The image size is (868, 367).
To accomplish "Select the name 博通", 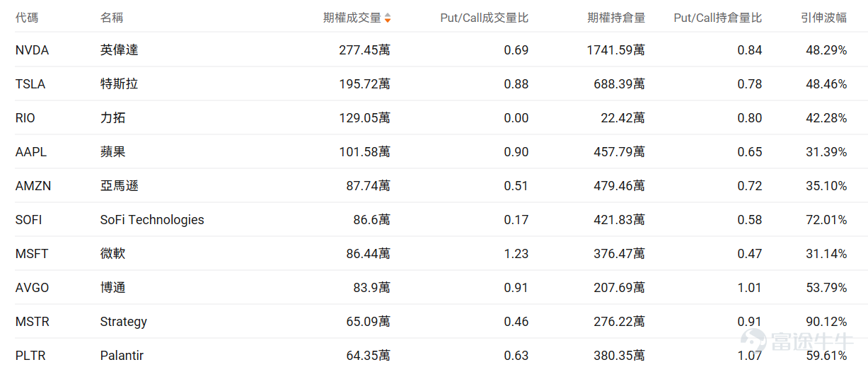I will (113, 288).
